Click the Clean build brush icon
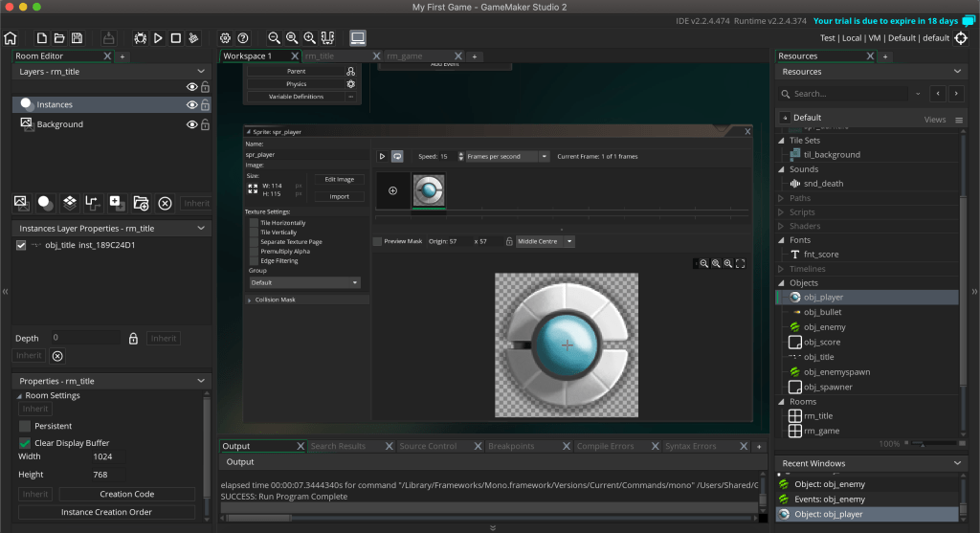The width and height of the screenshot is (980, 533). coord(193,38)
